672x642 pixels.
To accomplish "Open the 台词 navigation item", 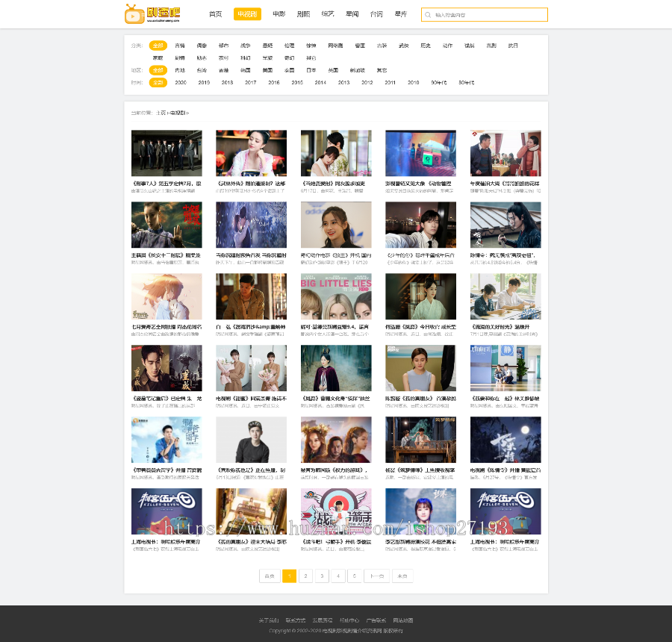I will 376,14.
